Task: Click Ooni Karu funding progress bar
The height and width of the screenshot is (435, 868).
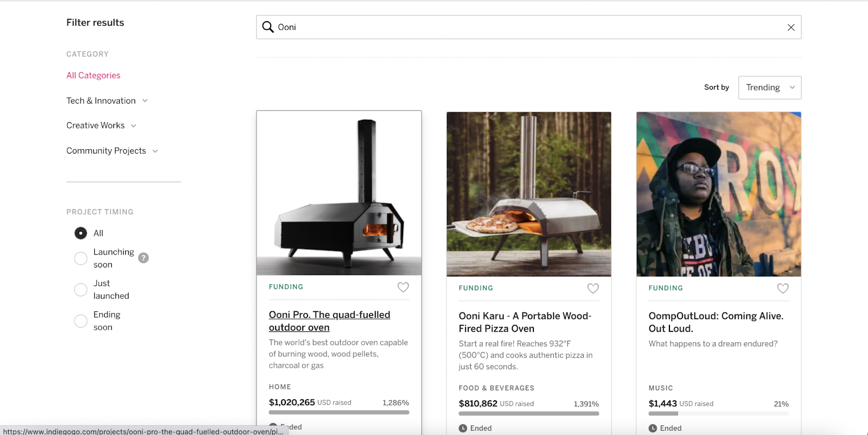Action: 529,413
